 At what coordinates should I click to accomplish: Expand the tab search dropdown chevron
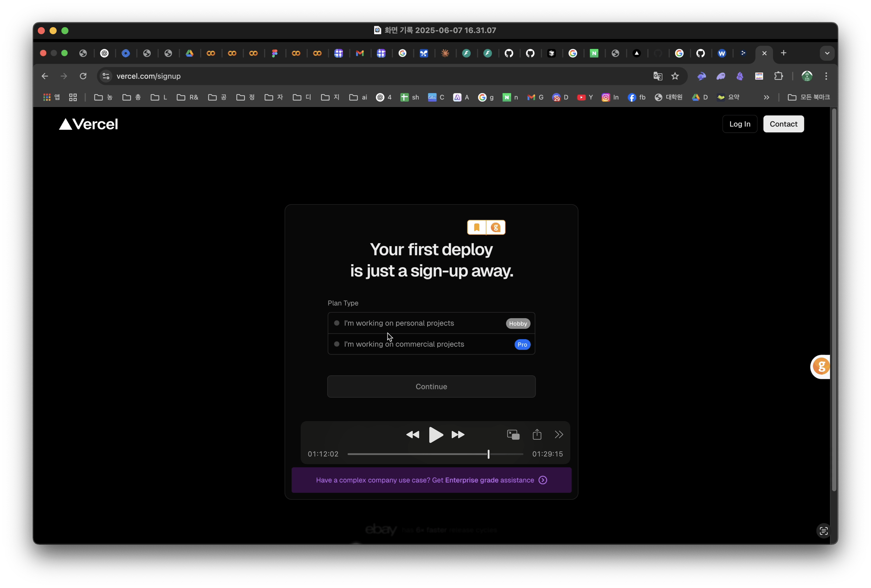pyautogui.click(x=827, y=53)
